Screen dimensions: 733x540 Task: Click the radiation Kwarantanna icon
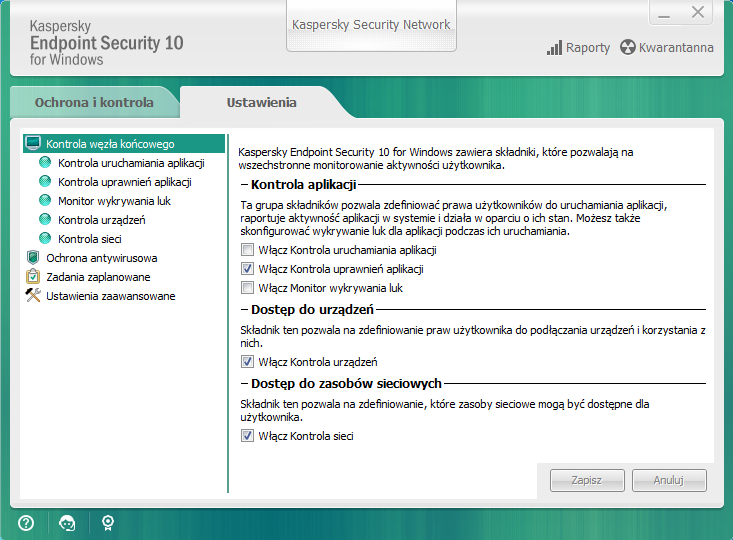tap(628, 47)
